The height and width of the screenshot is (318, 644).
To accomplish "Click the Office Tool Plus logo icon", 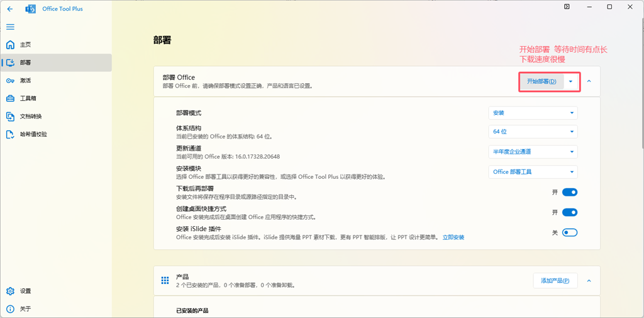I will pyautogui.click(x=30, y=9).
